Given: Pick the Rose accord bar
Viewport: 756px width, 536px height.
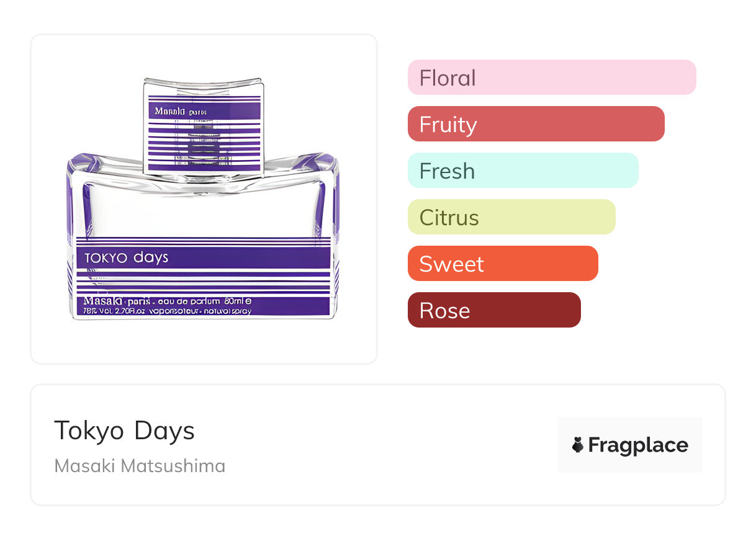Looking at the screenshot, I should [x=493, y=310].
